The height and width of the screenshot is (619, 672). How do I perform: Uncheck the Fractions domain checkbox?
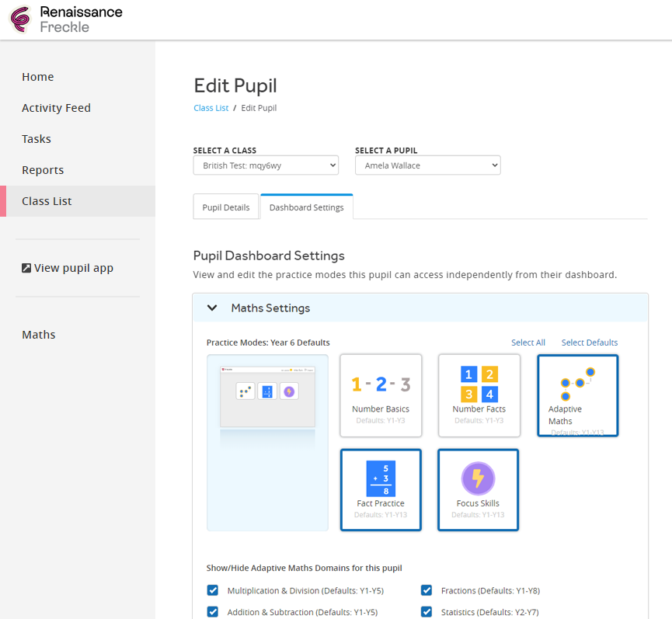coord(427,590)
